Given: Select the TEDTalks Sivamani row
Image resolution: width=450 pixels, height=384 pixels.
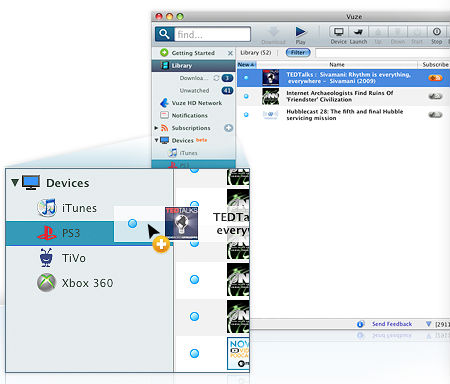Looking at the screenshot, I should point(343,78).
